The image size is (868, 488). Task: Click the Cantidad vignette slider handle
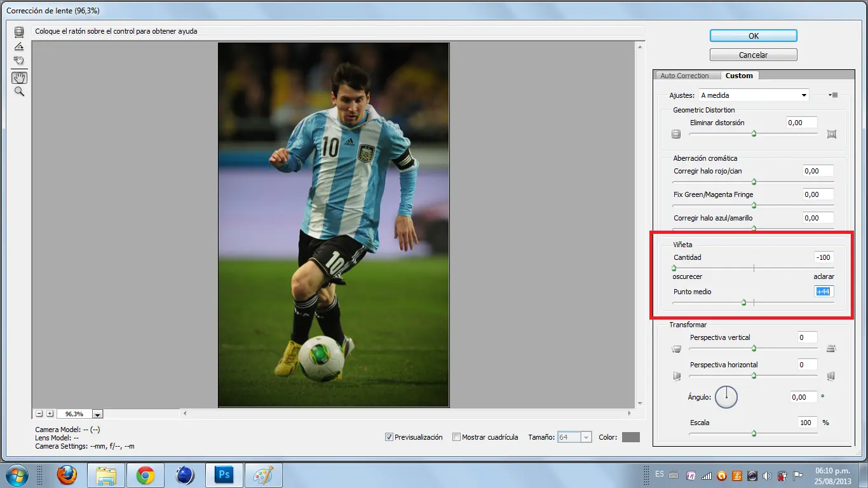pyautogui.click(x=674, y=269)
